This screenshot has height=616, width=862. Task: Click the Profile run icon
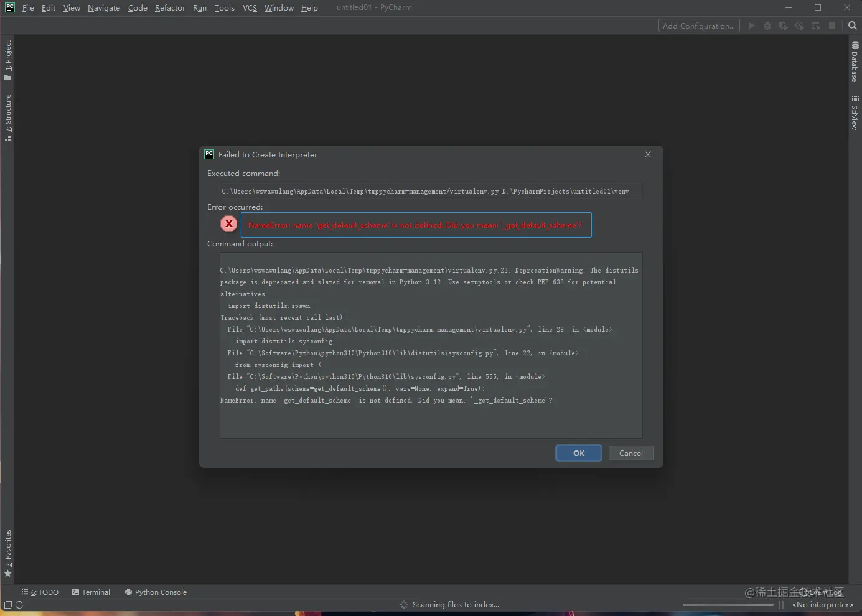click(800, 26)
